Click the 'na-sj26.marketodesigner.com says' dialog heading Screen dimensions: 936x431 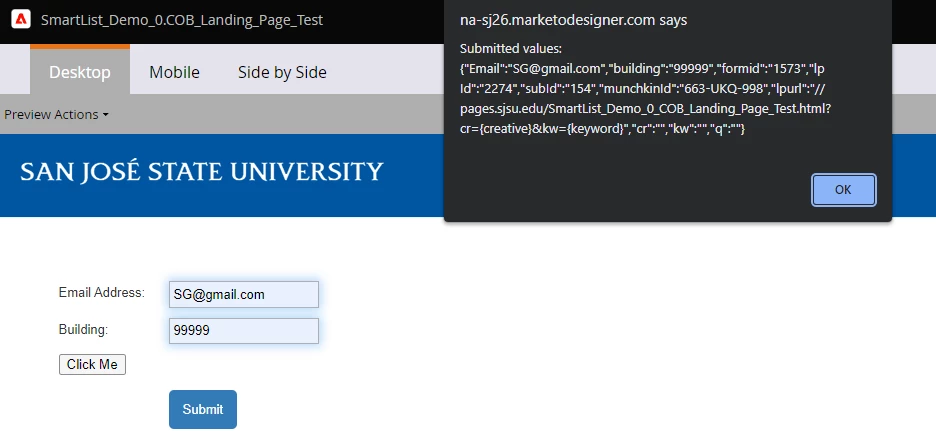574,20
